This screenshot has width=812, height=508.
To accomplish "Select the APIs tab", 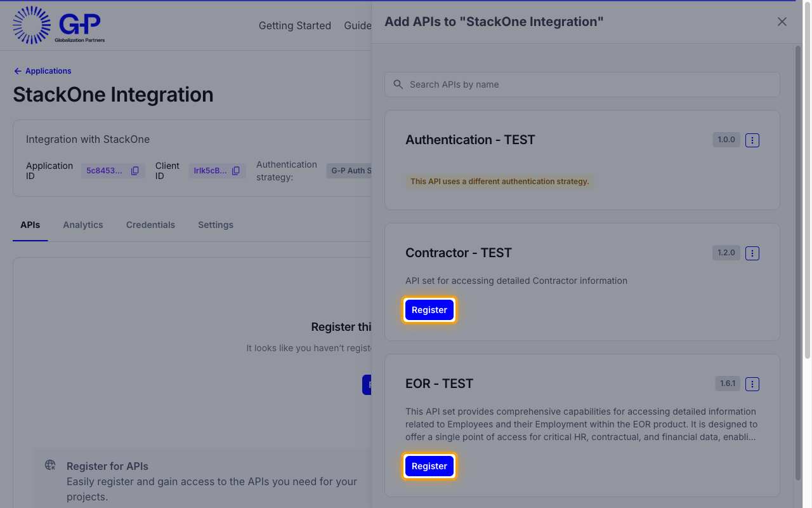I will tap(30, 225).
